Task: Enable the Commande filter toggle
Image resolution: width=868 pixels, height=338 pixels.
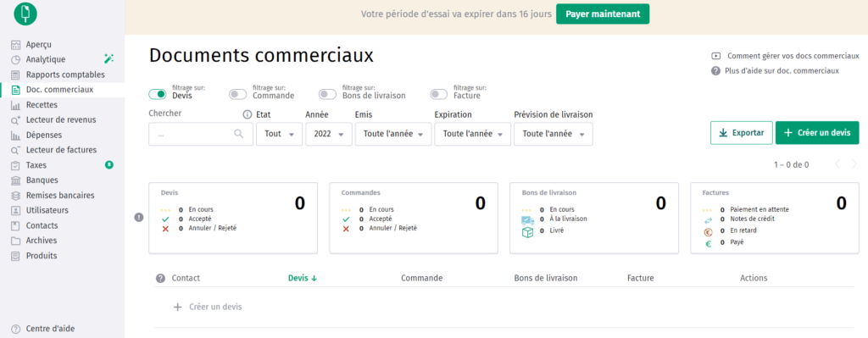Action: pyautogui.click(x=238, y=95)
